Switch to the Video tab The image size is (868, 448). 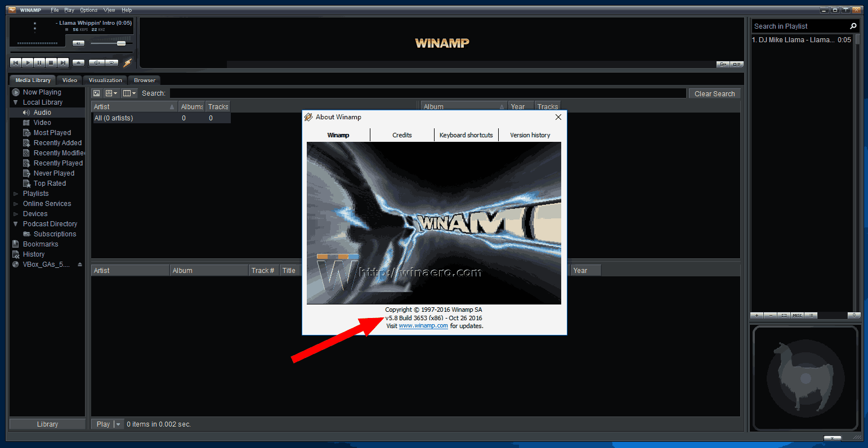coord(70,80)
